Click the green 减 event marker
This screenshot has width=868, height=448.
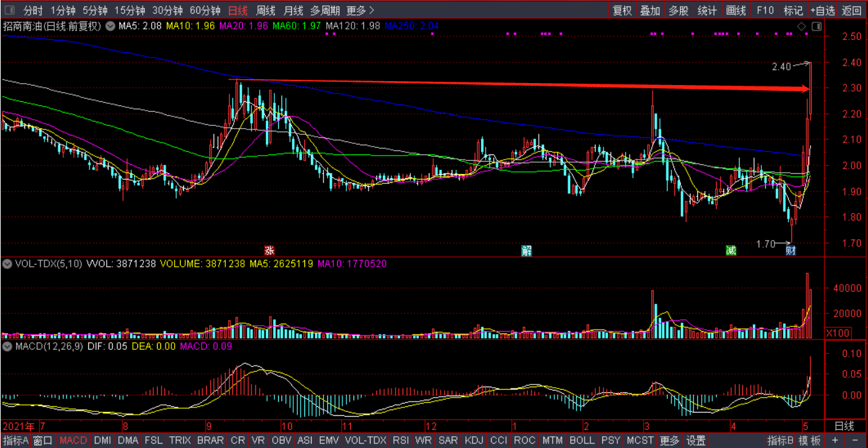(x=731, y=250)
